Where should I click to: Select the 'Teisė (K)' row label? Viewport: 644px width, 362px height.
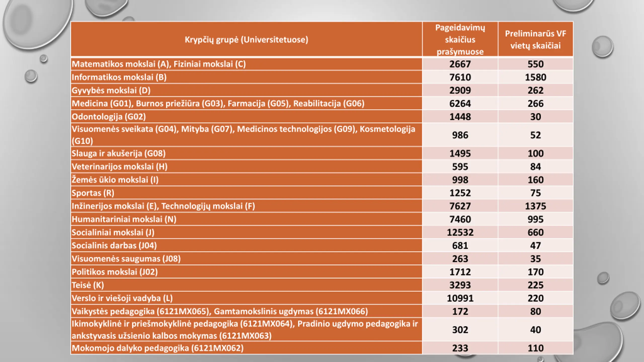coord(88,285)
